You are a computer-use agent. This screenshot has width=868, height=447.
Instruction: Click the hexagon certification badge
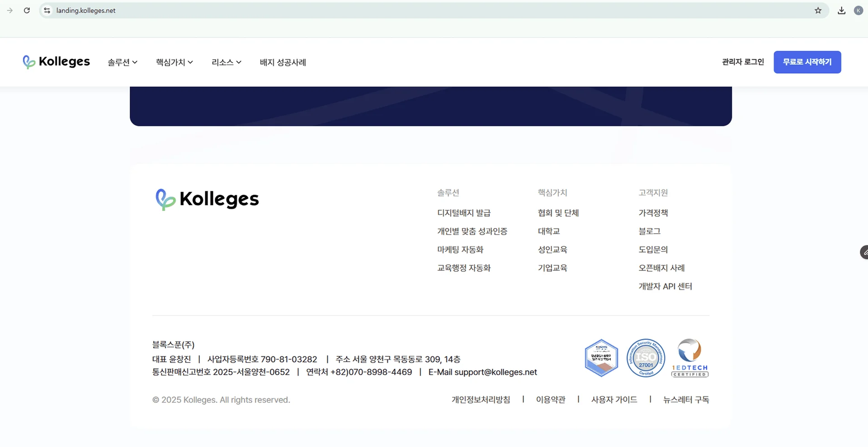coord(601,358)
